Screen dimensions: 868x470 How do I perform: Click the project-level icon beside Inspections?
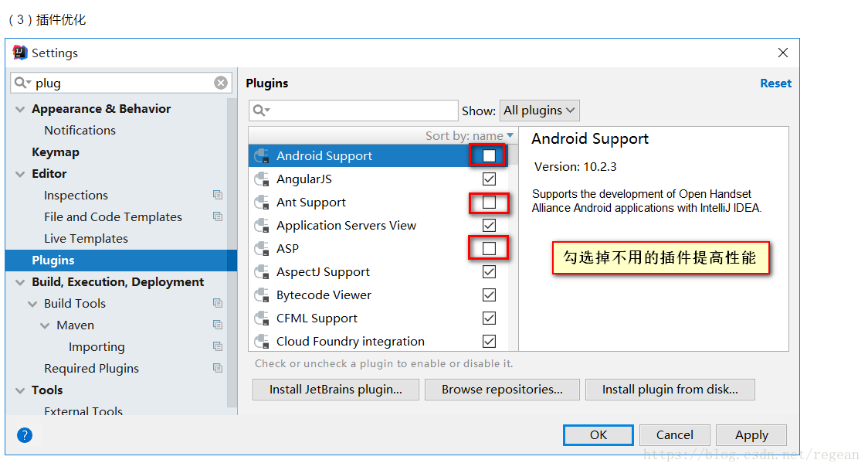[218, 195]
